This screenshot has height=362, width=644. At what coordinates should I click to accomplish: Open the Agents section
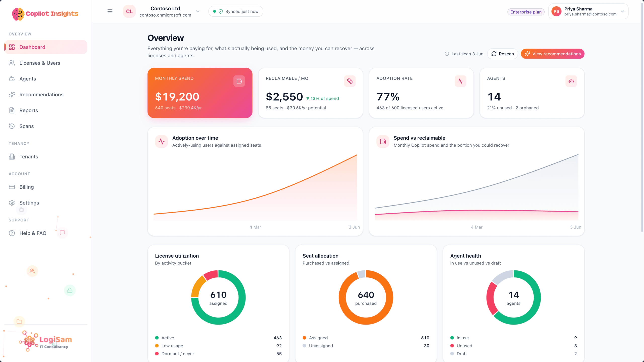click(46, 79)
